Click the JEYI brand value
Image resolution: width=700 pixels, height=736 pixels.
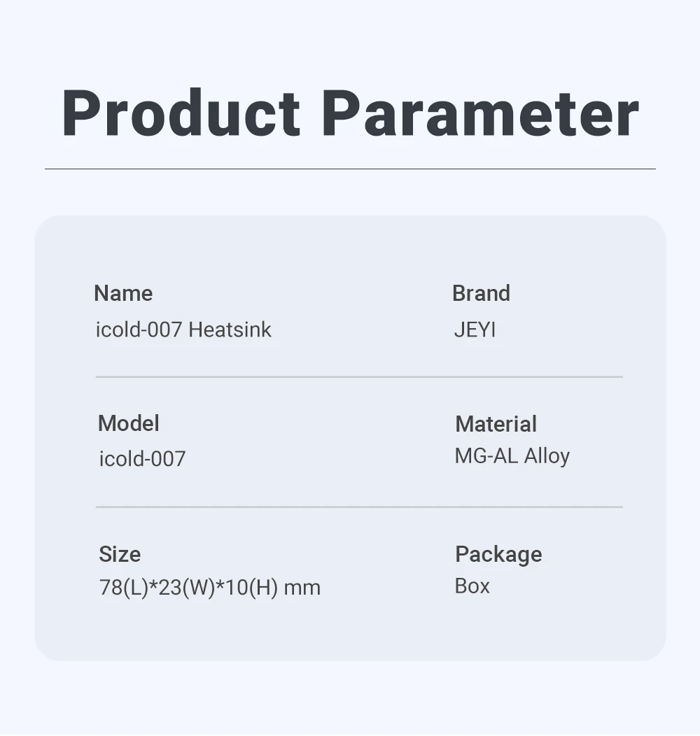pyautogui.click(x=475, y=330)
